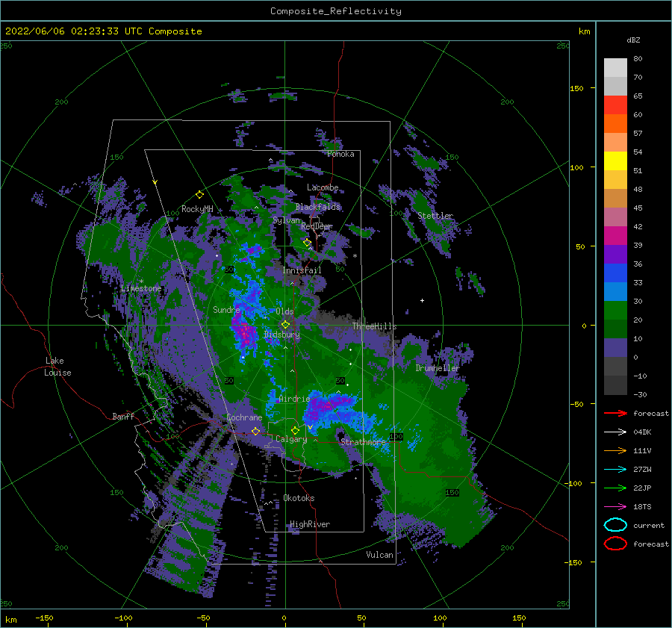Click the Calgary city label
Image resolution: width=672 pixels, height=628 pixels.
coord(291,439)
